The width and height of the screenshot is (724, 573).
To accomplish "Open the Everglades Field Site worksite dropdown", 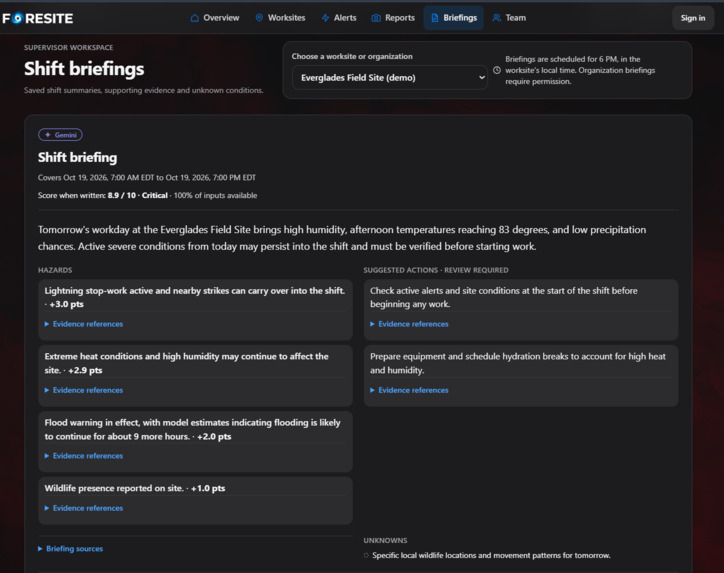I will pyautogui.click(x=390, y=78).
